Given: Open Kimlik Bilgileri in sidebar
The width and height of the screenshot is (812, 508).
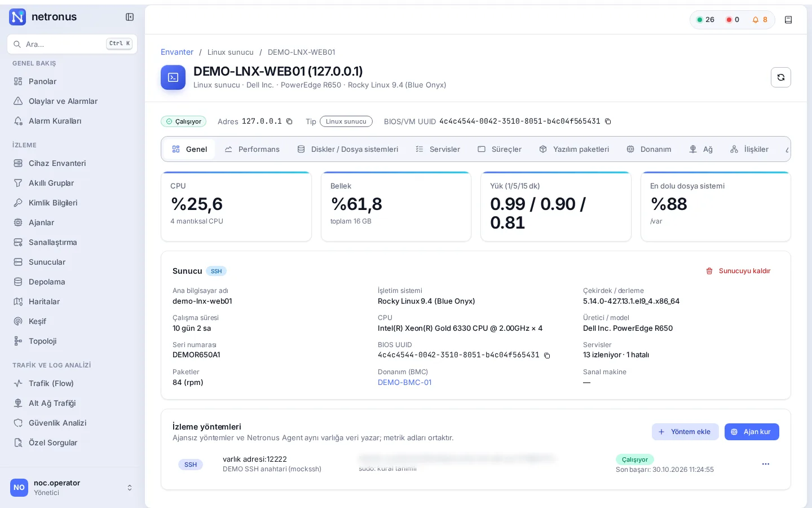Looking at the screenshot, I should click(x=72, y=203).
